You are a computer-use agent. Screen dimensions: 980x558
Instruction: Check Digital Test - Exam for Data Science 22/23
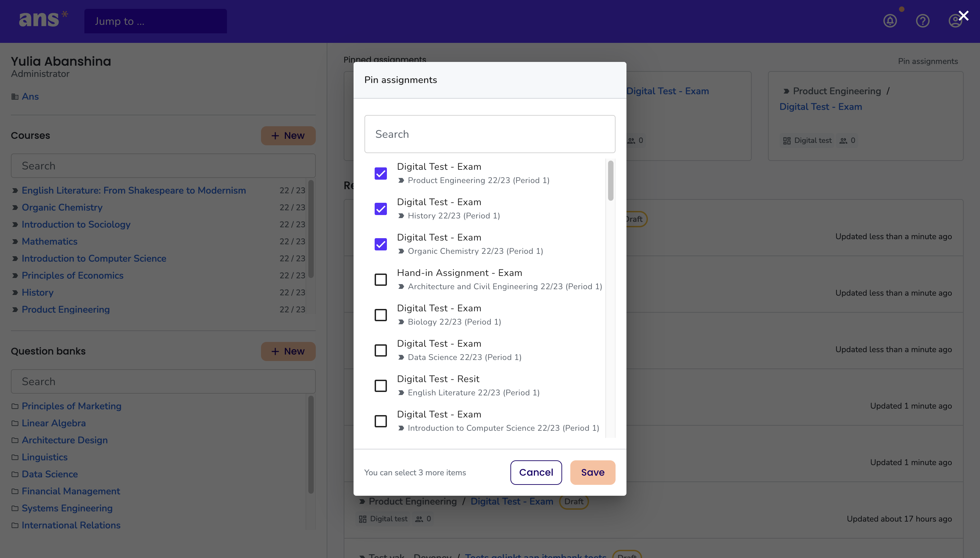pyautogui.click(x=380, y=350)
